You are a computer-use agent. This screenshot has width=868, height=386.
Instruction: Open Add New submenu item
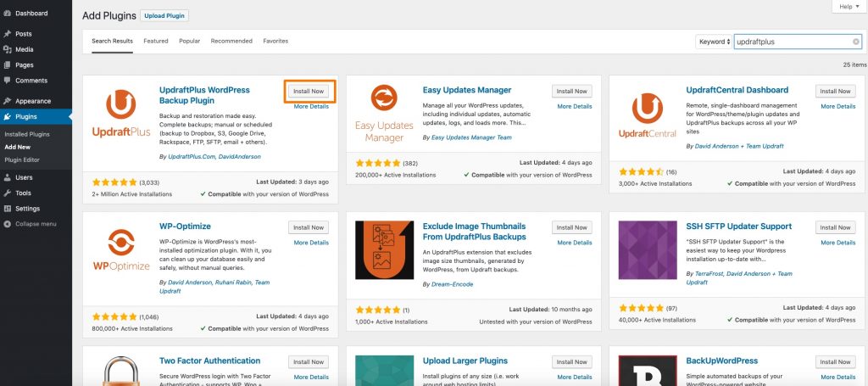tap(18, 148)
